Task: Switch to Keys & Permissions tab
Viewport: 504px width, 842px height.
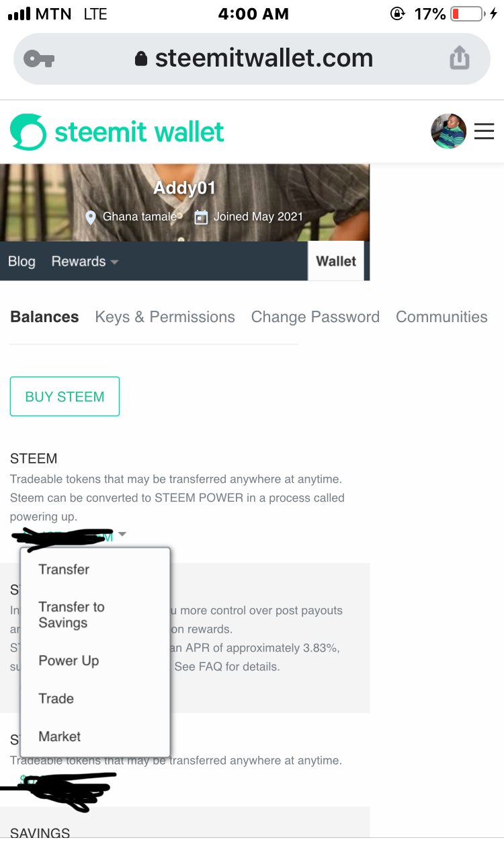Action: [x=165, y=317]
